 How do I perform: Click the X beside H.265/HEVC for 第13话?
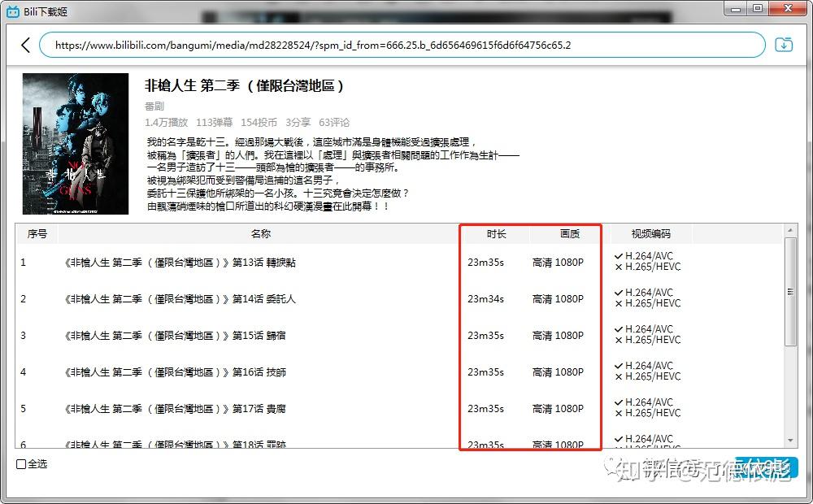620,267
